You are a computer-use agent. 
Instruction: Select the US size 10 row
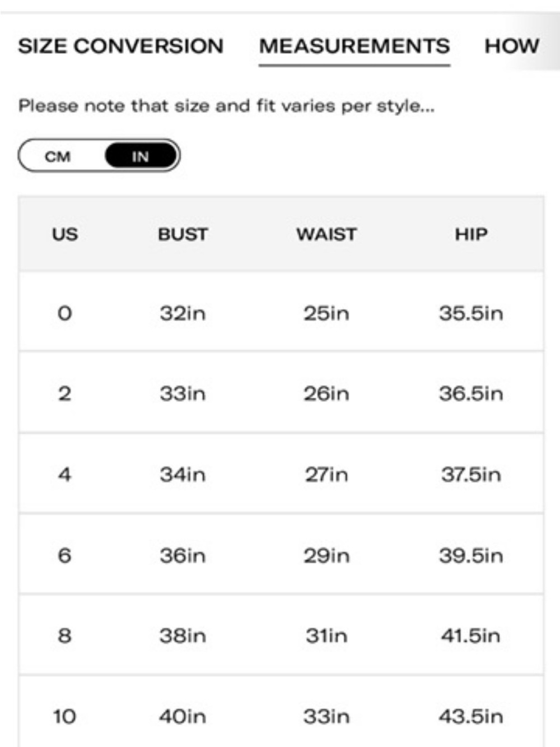pyautogui.click(x=281, y=712)
